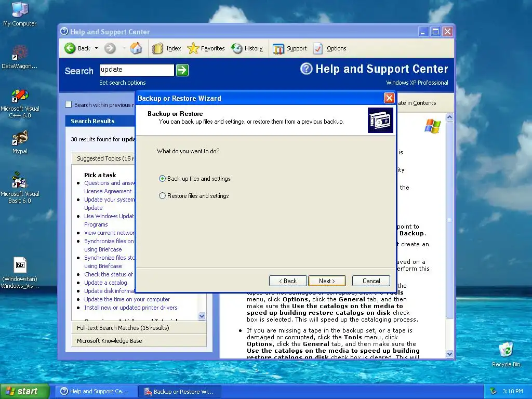Viewport: 532px width, 399px height.
Task: Open Recycle Bin on desktop
Action: (x=506, y=354)
